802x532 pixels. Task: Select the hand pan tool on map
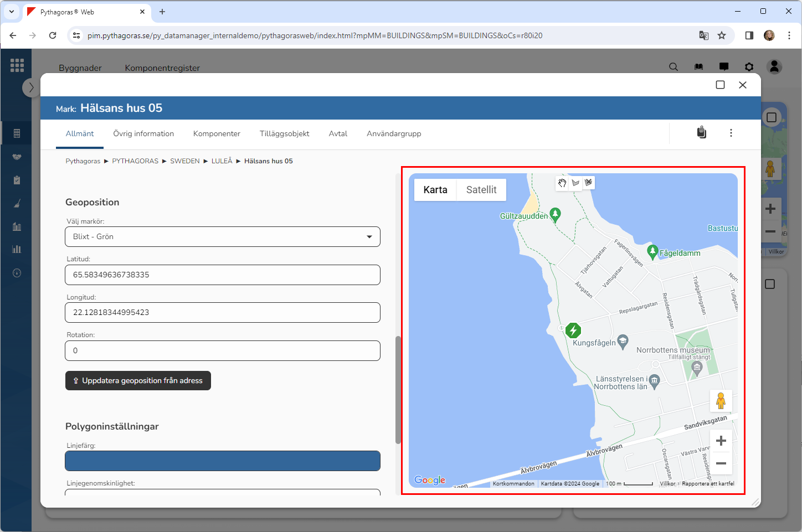[x=562, y=183]
